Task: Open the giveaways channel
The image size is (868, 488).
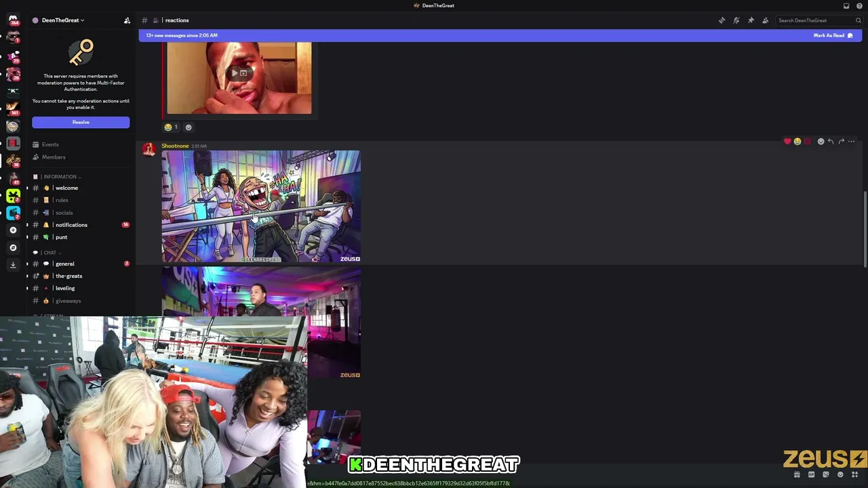Action: (x=81, y=301)
